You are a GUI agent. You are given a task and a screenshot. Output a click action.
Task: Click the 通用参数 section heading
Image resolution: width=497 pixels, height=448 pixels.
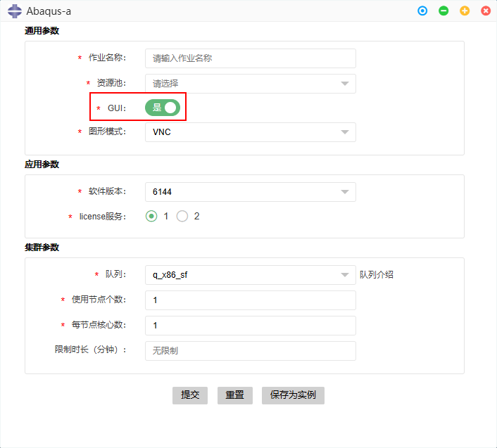click(x=42, y=31)
